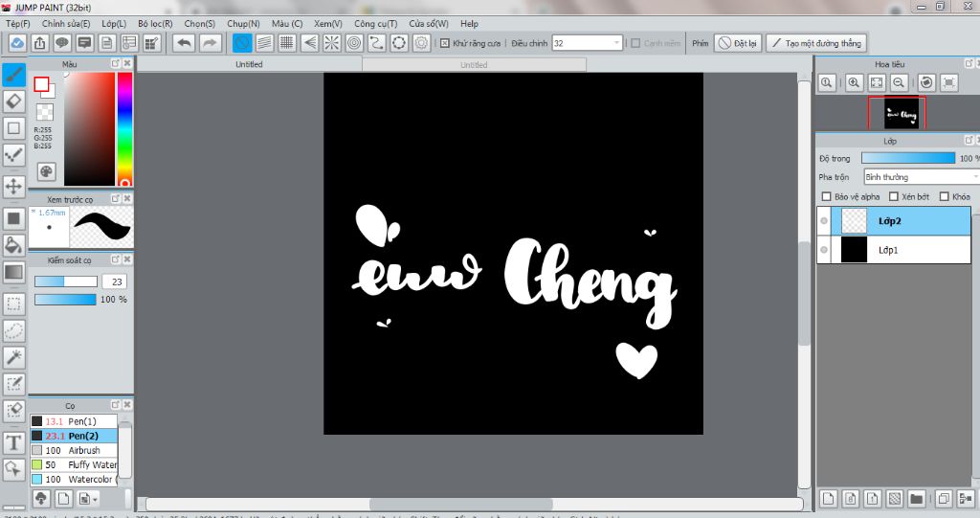Select the Text tool
Image resolution: width=980 pixels, height=518 pixels.
point(13,443)
